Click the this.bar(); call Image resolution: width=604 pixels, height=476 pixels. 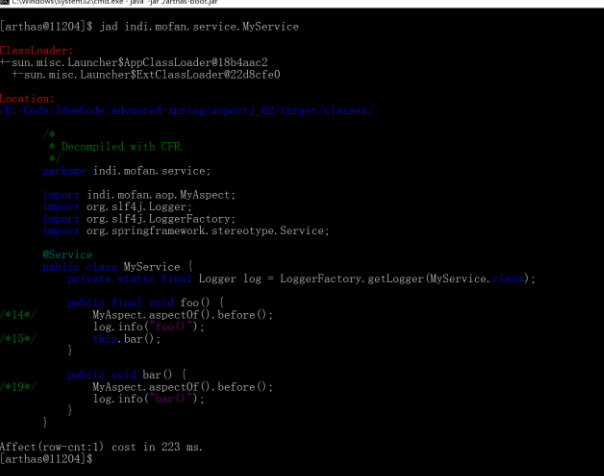coord(127,339)
